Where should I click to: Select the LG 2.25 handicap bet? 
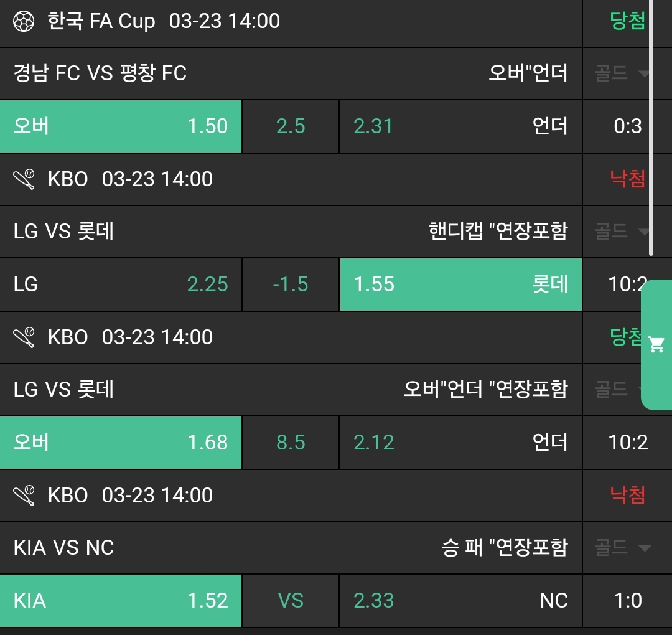[121, 285]
